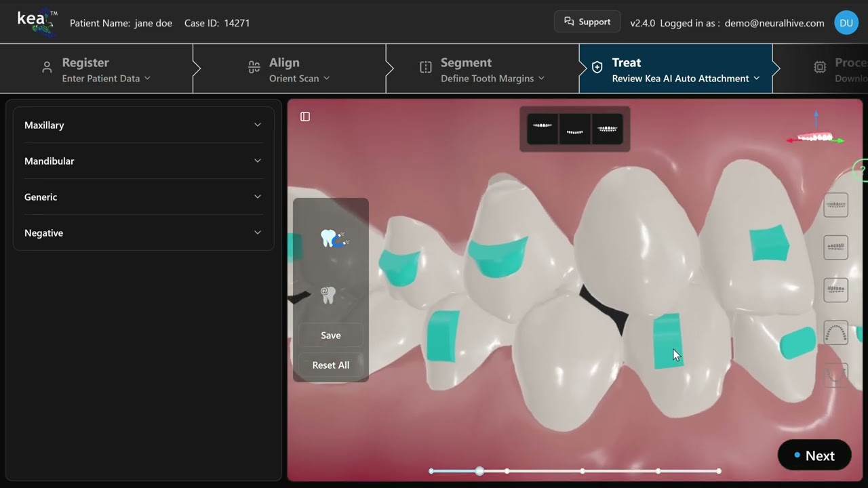
Task: Open the Orient Scan dropdown
Action: click(x=300, y=79)
